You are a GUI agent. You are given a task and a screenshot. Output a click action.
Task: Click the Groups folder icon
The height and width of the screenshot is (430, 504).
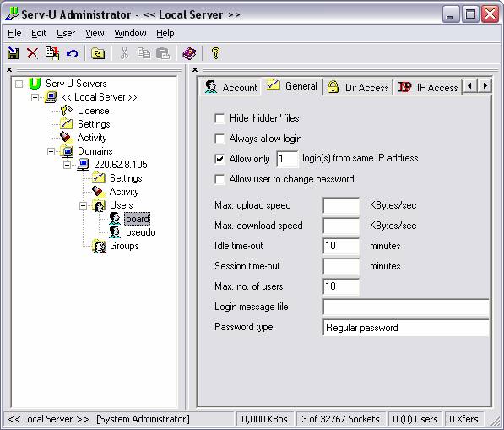99,246
